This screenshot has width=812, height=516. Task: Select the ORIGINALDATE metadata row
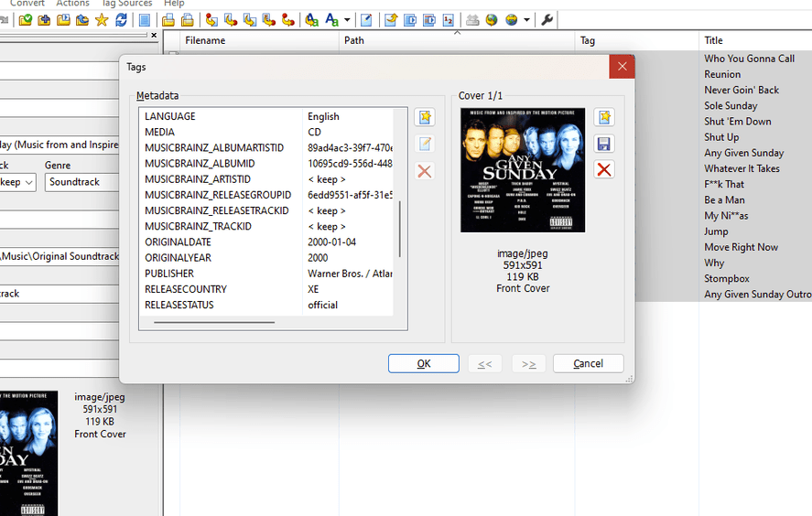pos(268,242)
